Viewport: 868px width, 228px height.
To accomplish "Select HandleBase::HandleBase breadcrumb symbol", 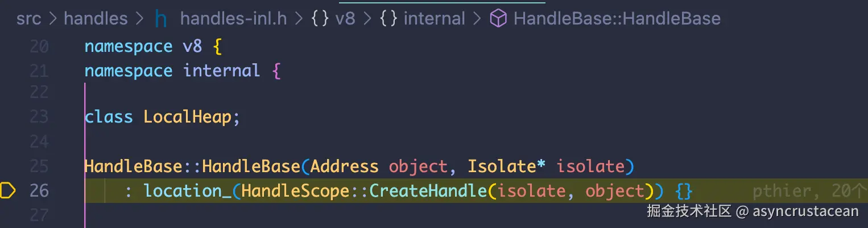I will tap(617, 19).
